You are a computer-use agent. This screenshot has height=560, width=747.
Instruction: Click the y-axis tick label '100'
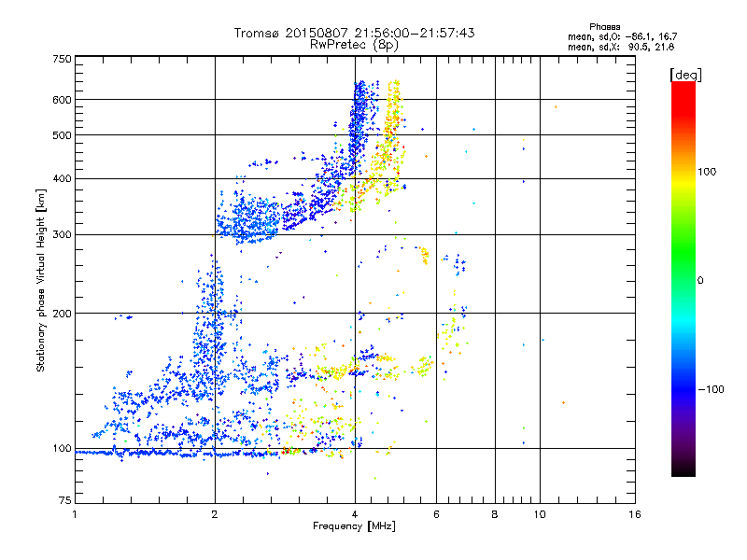pyautogui.click(x=62, y=449)
